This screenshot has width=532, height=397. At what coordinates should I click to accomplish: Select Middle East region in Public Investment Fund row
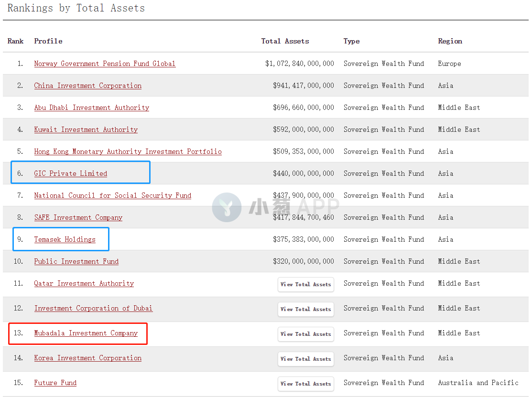point(459,262)
